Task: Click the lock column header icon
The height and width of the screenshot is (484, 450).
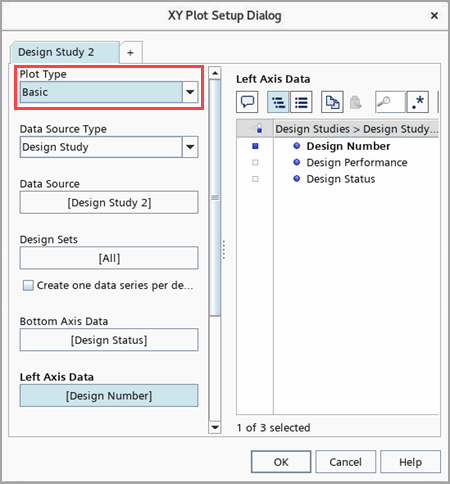Action: [258, 128]
